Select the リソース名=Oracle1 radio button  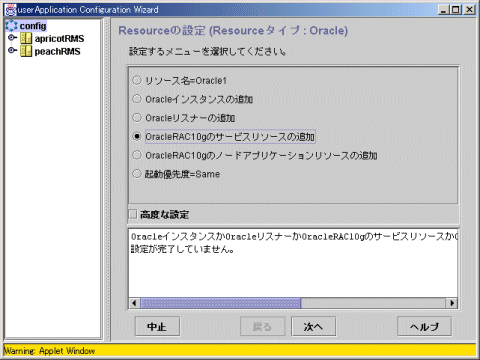coord(137,80)
